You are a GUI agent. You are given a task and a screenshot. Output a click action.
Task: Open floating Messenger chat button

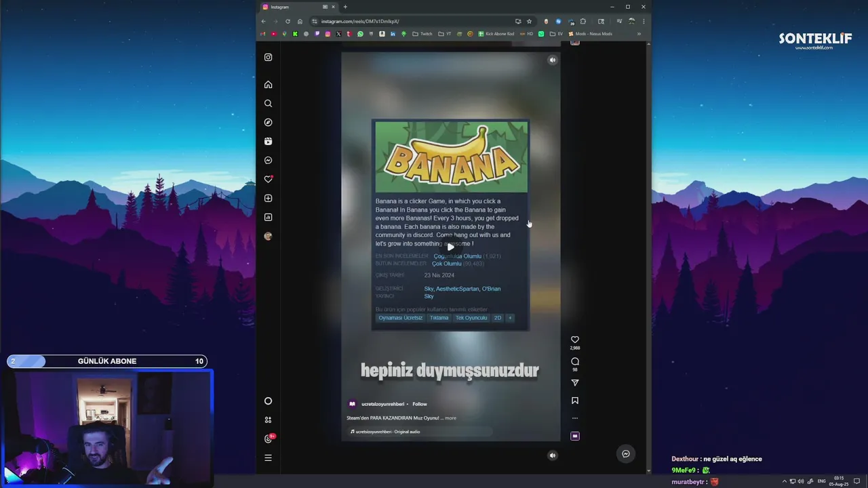coord(626,454)
